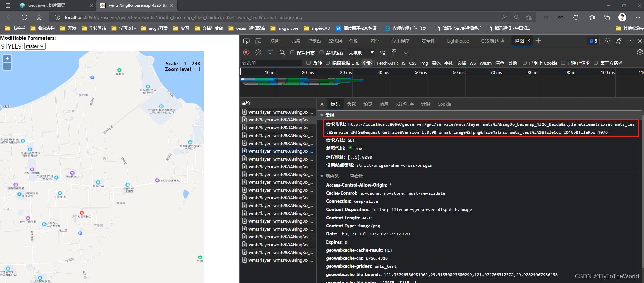This screenshot has width=644, height=283.
Task: Click view source for response headers
Action: click(356, 176)
